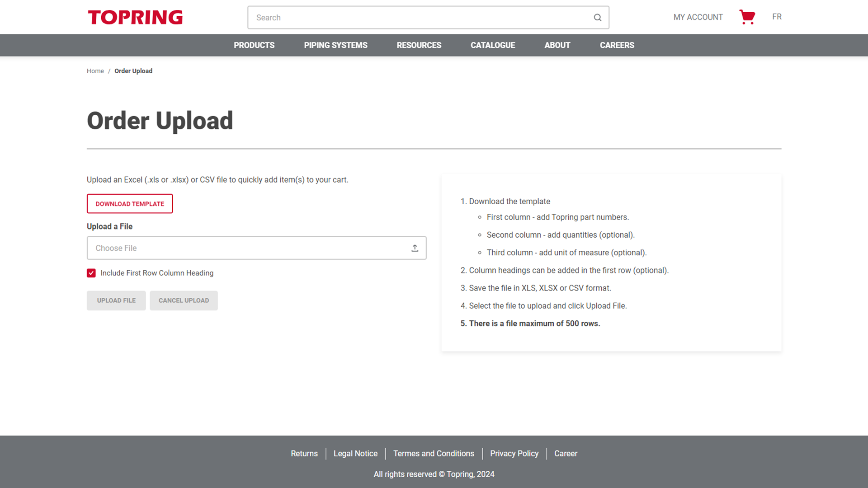The height and width of the screenshot is (488, 868).
Task: Click the Order Upload breadcrumb
Action: click(133, 71)
